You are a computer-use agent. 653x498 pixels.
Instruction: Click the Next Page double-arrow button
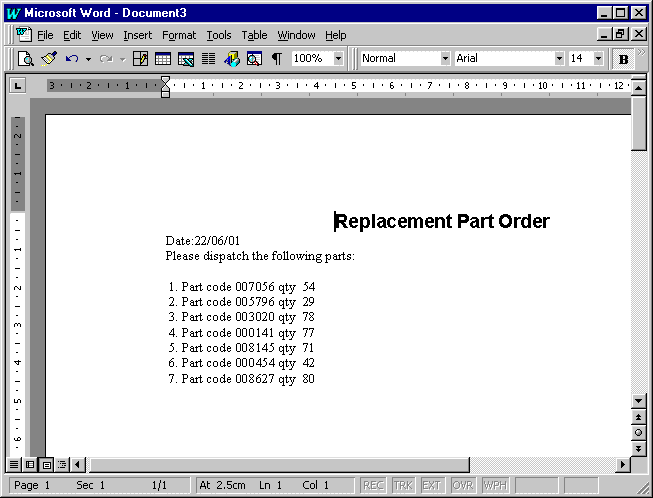coord(638,448)
